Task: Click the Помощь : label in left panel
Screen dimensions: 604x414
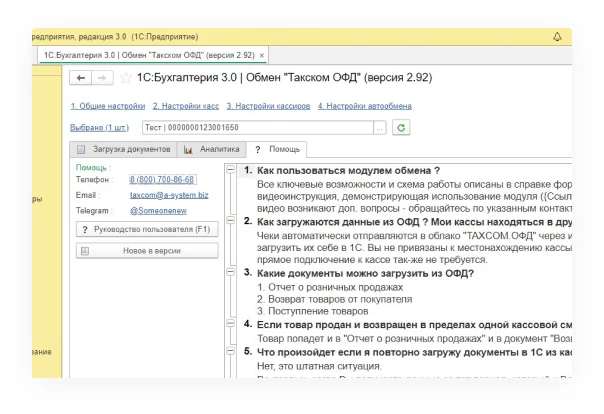Action: [94, 168]
